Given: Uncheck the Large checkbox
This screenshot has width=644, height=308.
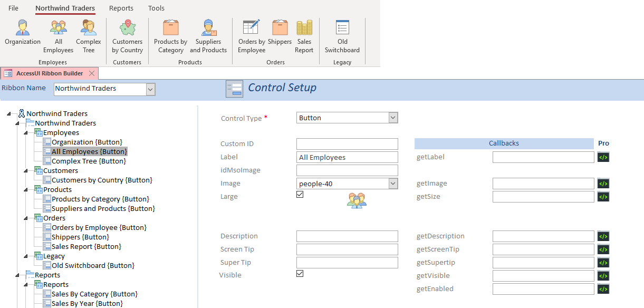Looking at the screenshot, I should (x=300, y=195).
